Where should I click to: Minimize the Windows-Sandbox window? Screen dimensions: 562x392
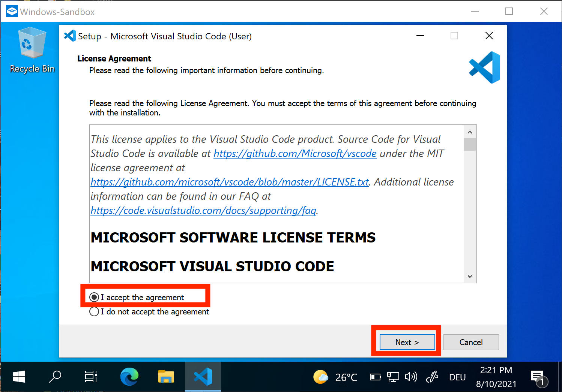click(x=475, y=11)
